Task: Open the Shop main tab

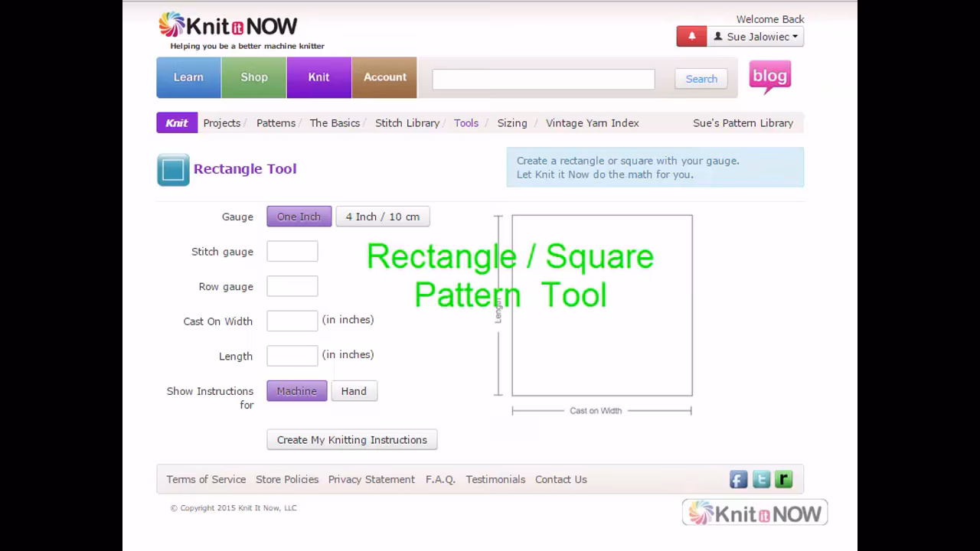Action: pyautogui.click(x=254, y=77)
